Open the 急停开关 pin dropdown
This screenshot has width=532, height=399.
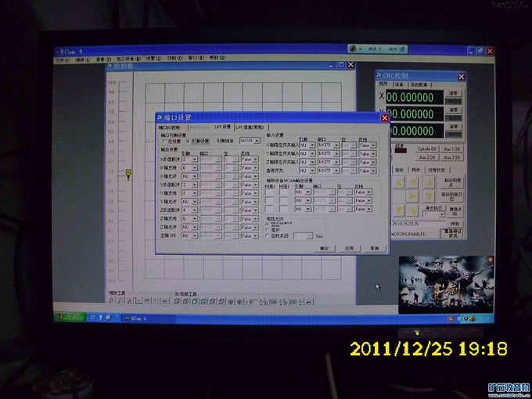click(312, 171)
